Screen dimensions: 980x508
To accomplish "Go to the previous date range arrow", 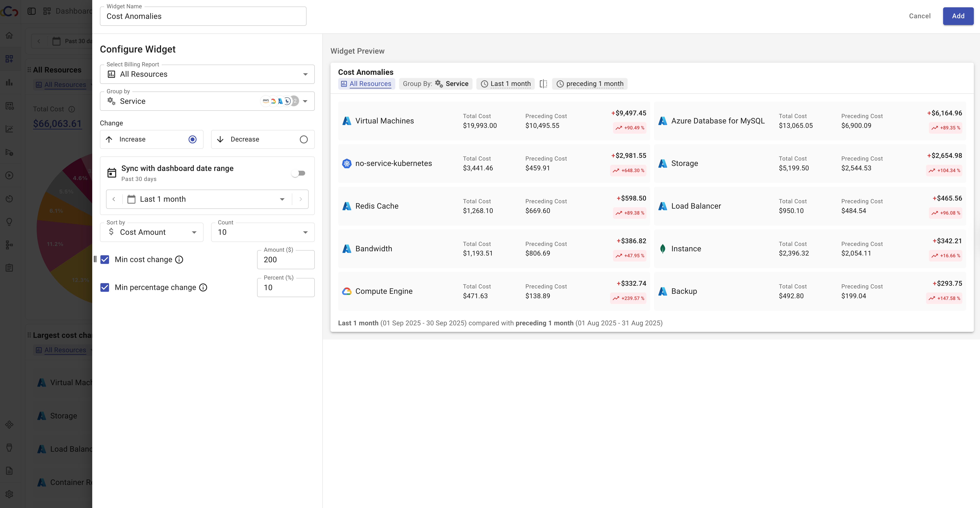I will (x=114, y=199).
